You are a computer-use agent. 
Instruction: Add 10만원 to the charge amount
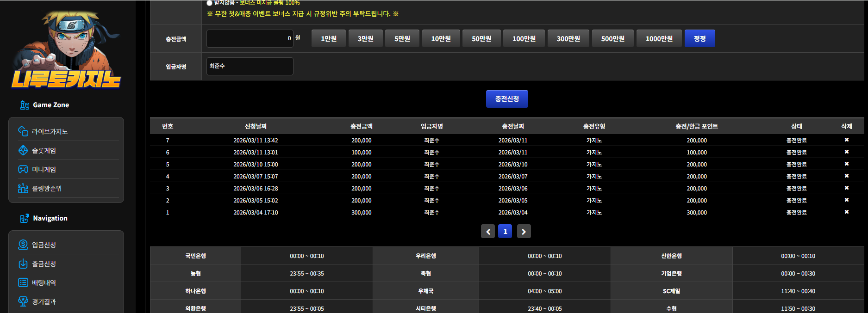point(441,38)
